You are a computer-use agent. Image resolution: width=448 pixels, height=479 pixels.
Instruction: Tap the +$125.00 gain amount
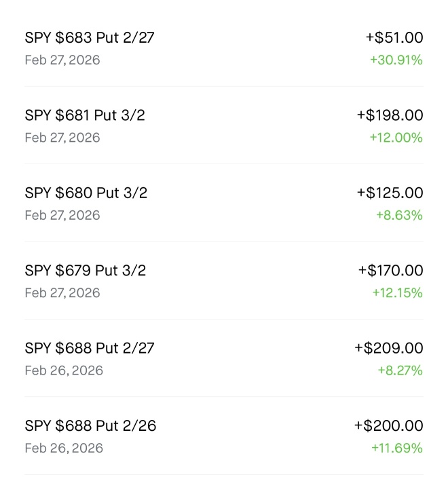click(390, 193)
